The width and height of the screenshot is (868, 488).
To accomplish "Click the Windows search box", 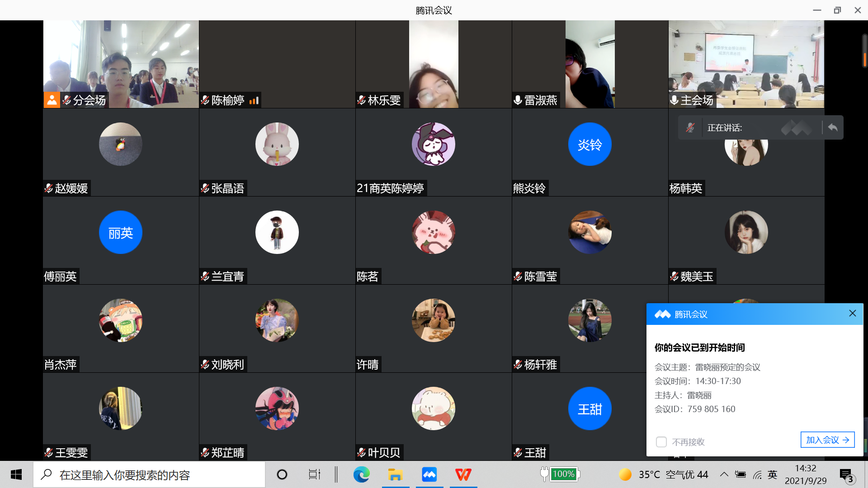I will point(149,474).
